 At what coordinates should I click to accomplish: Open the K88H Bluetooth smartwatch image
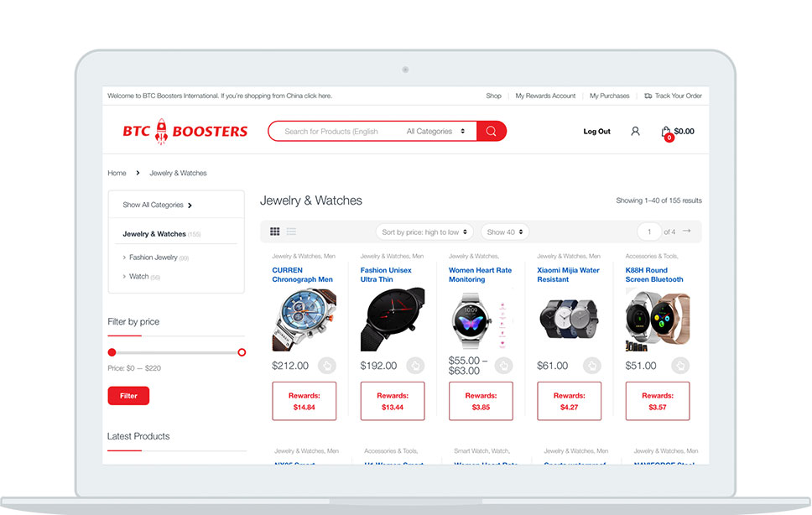click(658, 320)
